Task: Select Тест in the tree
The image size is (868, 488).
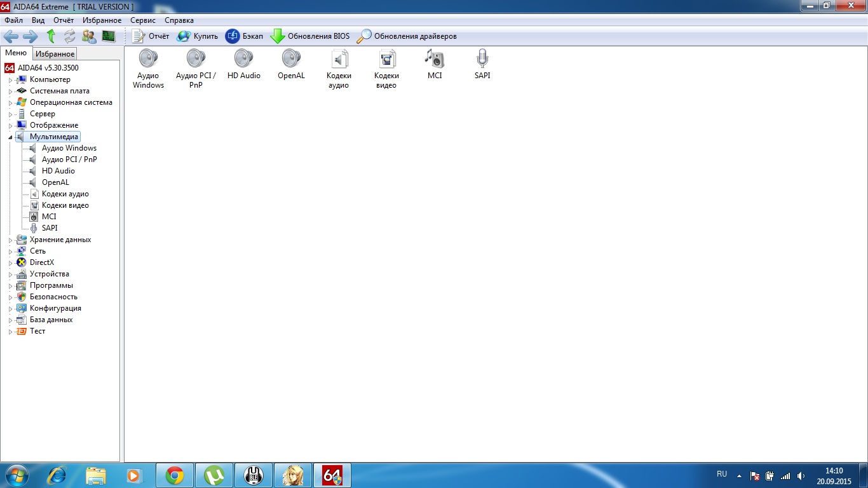Action: tap(37, 331)
